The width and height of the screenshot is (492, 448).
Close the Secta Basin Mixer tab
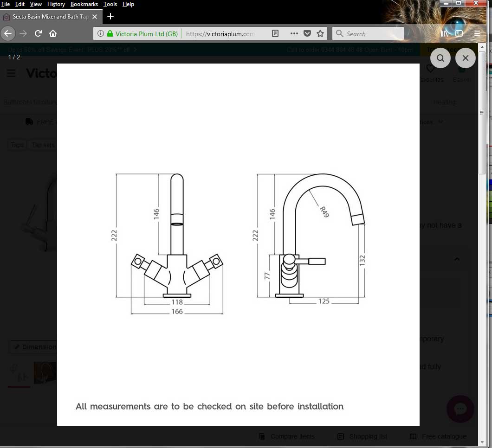click(95, 17)
